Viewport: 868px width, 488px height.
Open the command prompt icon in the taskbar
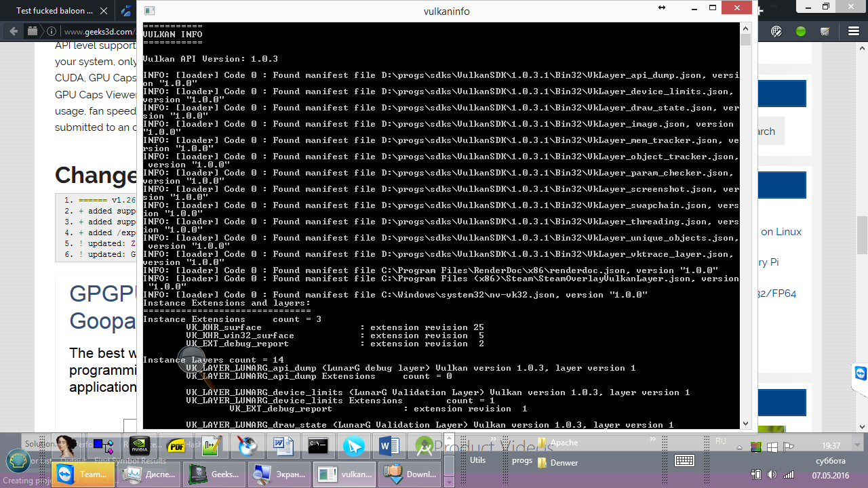(318, 446)
